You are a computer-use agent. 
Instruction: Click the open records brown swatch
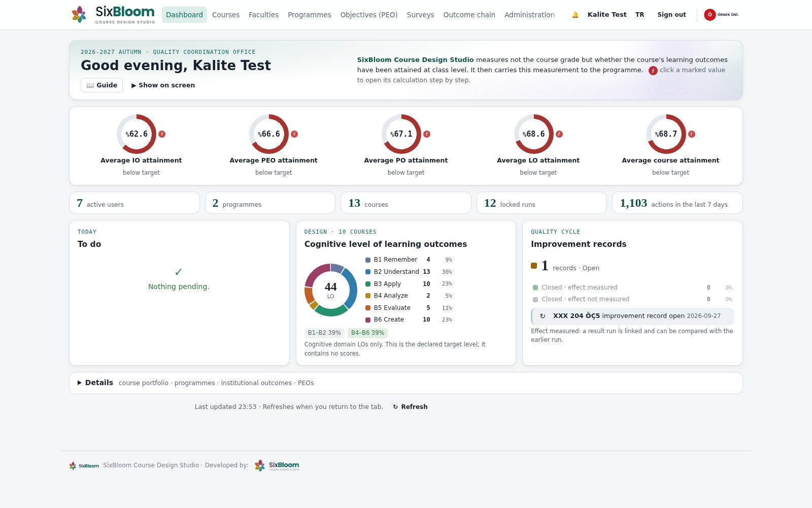[x=534, y=266]
